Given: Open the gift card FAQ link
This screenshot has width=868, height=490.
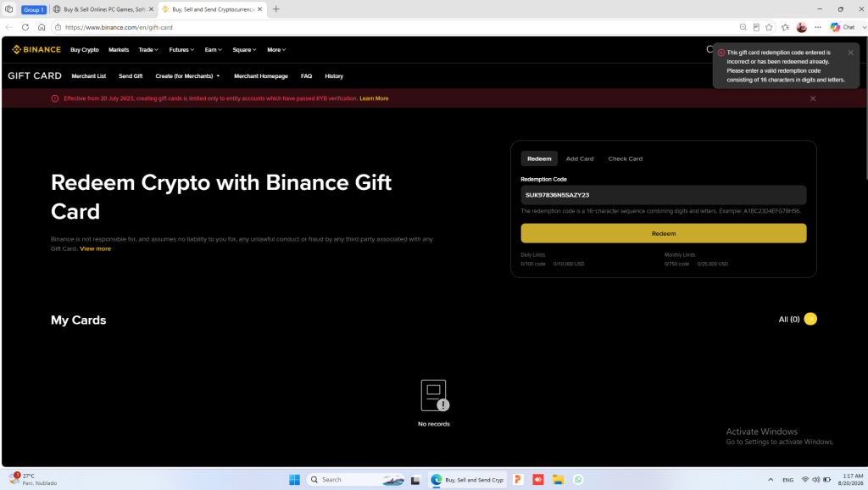Looking at the screenshot, I should tap(306, 75).
